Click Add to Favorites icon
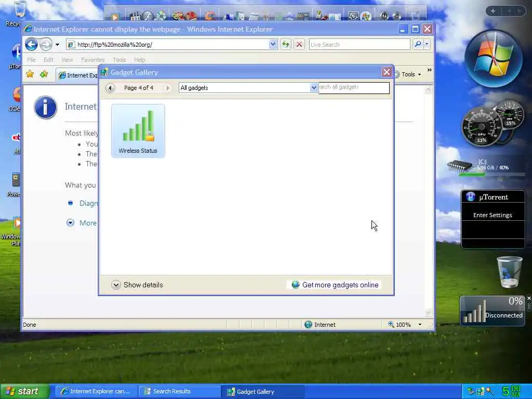 (x=44, y=74)
